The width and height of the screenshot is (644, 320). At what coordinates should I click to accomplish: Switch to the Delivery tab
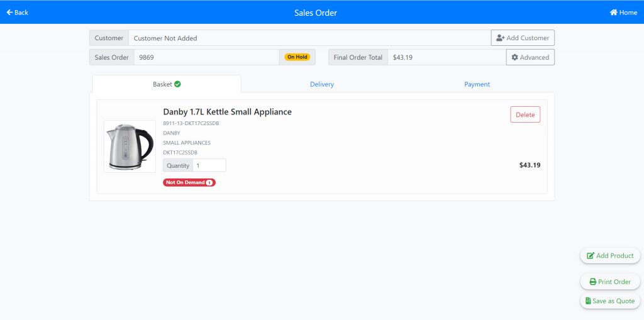click(321, 84)
